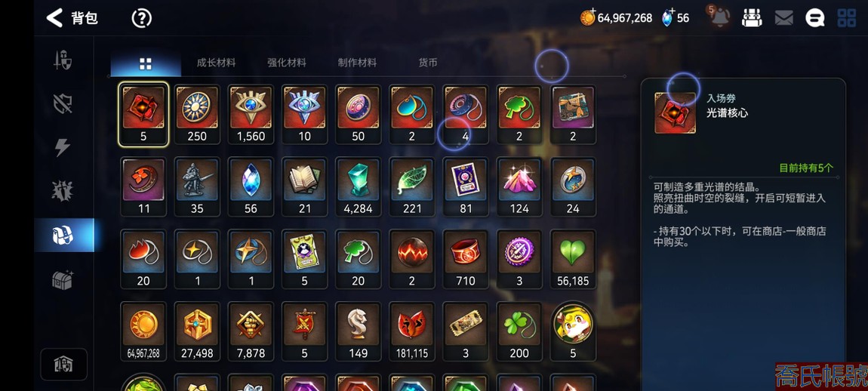Open the four-square main menu icon
The width and height of the screenshot is (868, 391).
(846, 17)
